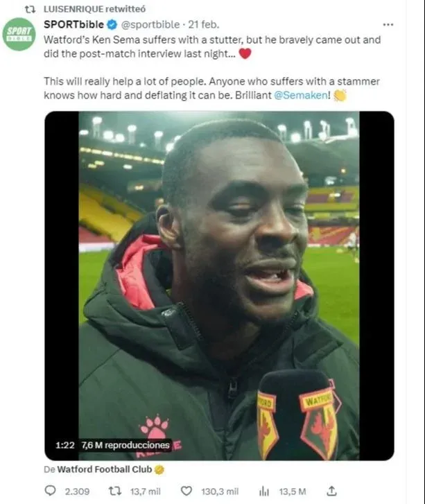The image size is (425, 504).
Task: Click the reply speech bubble icon
Action: [x=50, y=491]
